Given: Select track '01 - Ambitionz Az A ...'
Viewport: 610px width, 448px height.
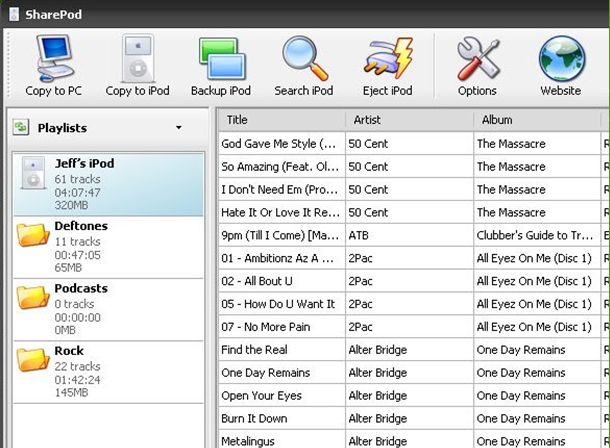Looking at the screenshot, I should 282,258.
